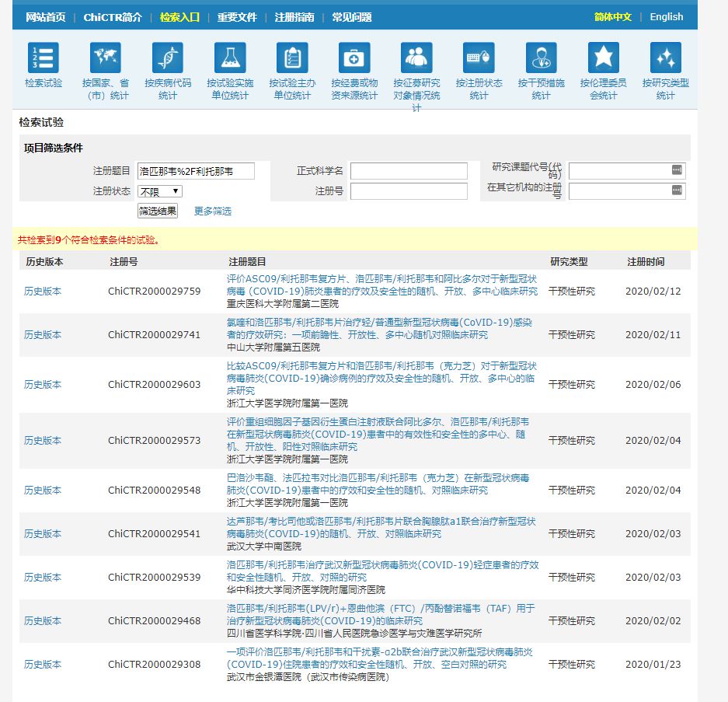Image resolution: width=728 pixels, height=702 pixels.
Task: Select the 检索入口 menu item
Action: (179, 17)
